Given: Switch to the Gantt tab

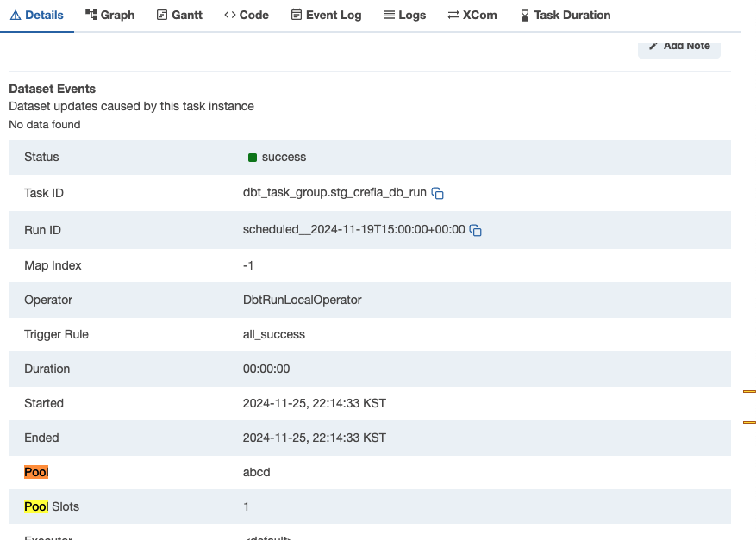Looking at the screenshot, I should coord(179,15).
